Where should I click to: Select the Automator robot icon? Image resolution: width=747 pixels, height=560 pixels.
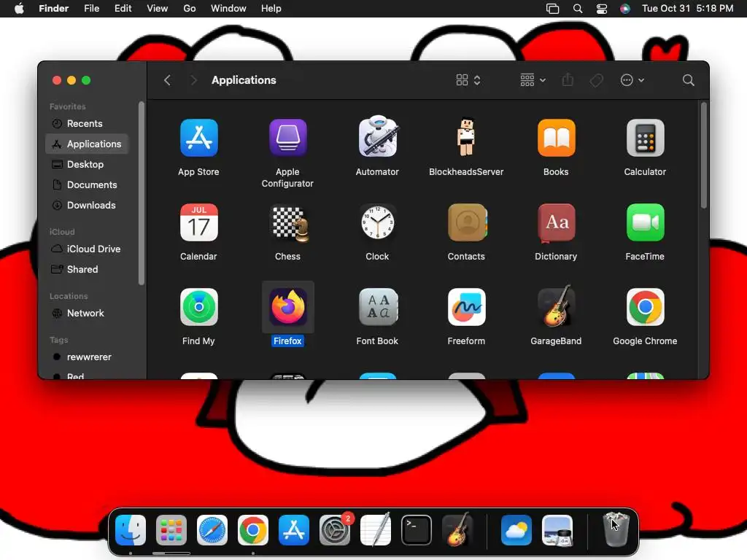[x=377, y=136]
